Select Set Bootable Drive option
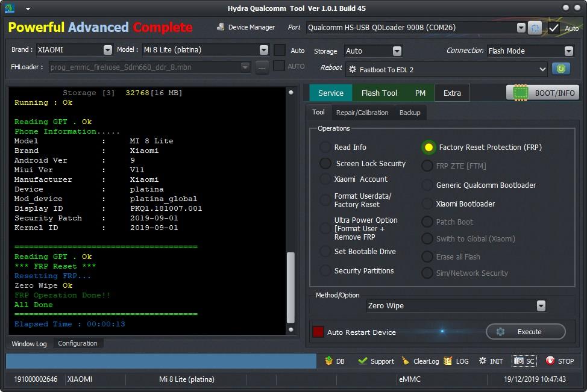587x392 pixels. [325, 251]
